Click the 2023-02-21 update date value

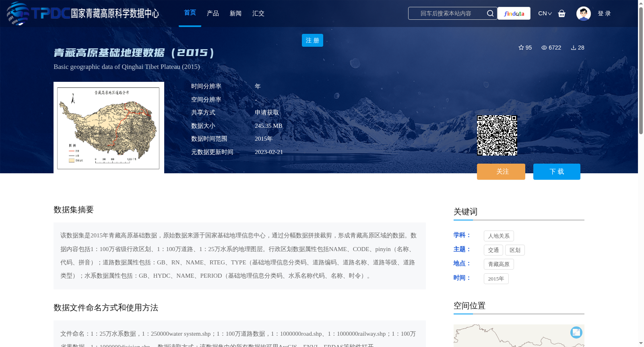click(269, 152)
